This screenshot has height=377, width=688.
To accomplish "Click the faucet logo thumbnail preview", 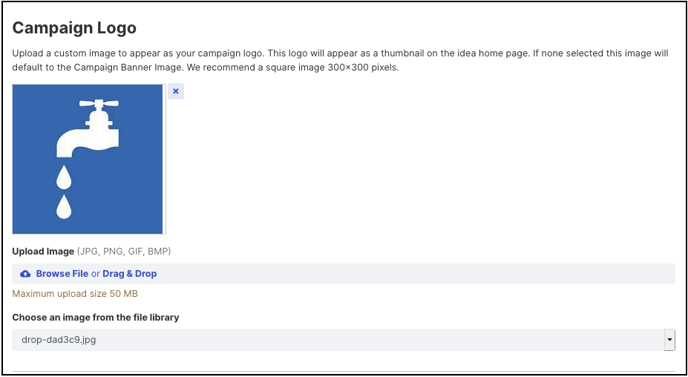I will pos(87,159).
